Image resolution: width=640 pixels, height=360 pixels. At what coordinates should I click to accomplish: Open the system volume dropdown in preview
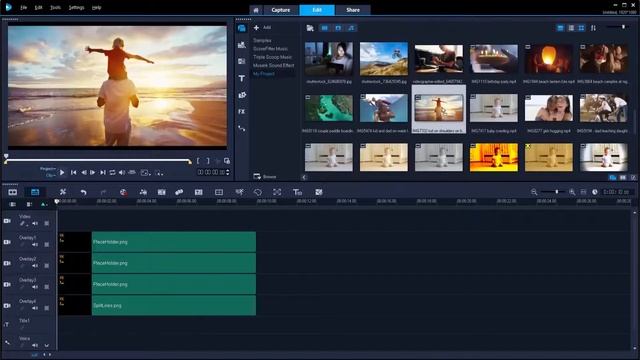[122, 173]
